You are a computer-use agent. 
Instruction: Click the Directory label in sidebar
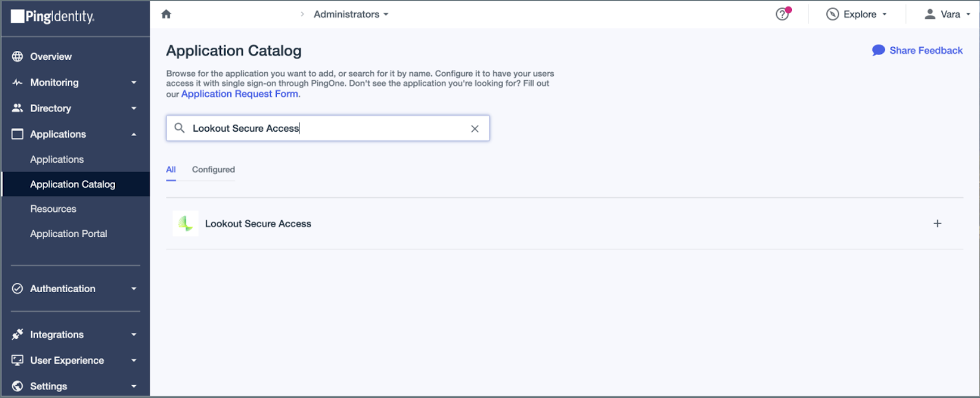click(51, 108)
